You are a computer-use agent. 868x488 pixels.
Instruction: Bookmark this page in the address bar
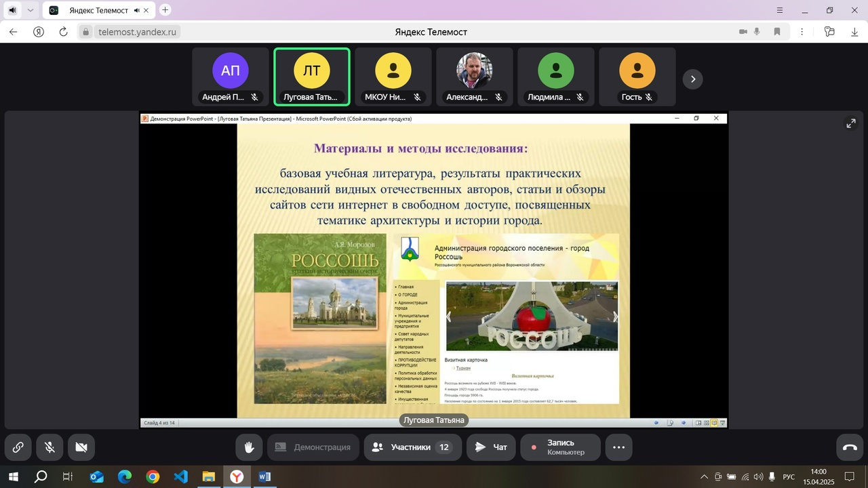point(777,32)
